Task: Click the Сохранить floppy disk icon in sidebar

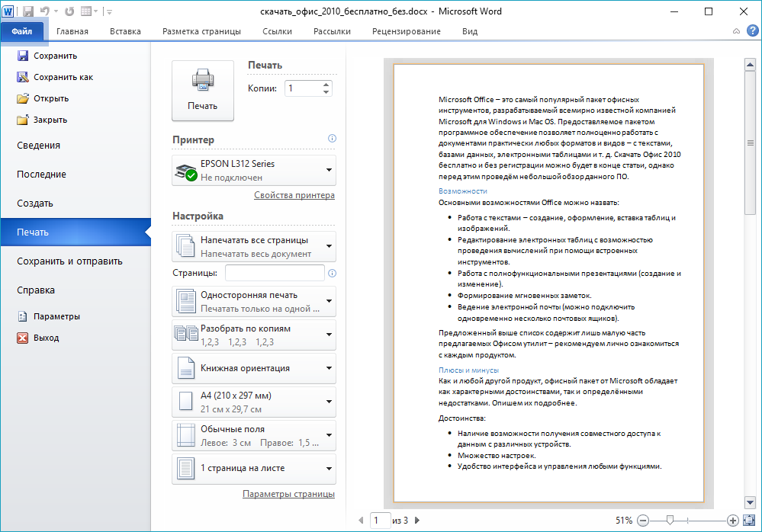Action: coord(22,56)
